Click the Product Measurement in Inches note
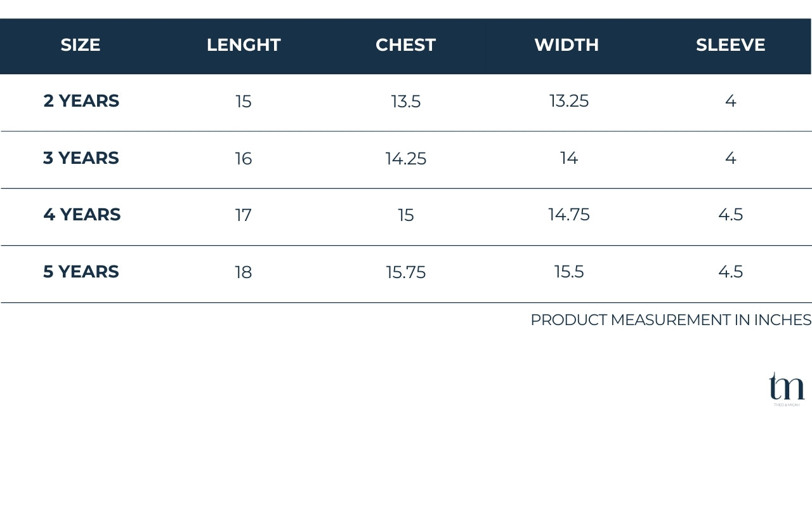Viewport: 812px width, 508px height. [671, 320]
